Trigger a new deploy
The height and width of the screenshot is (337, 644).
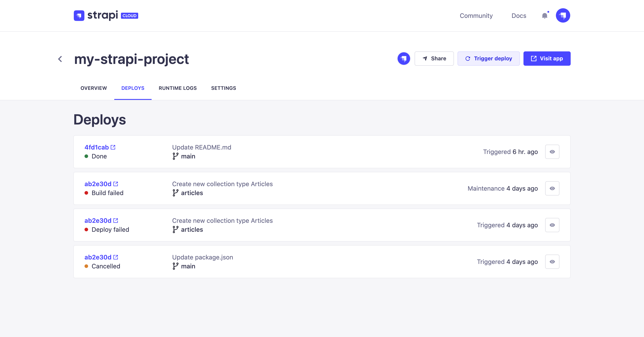(x=489, y=58)
